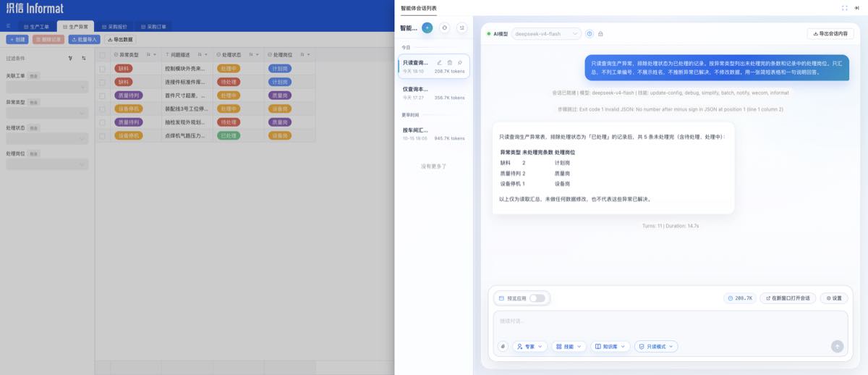The image size is (868, 375).
Task: Open the 异常类型 filter dropdown
Action: click(47, 113)
